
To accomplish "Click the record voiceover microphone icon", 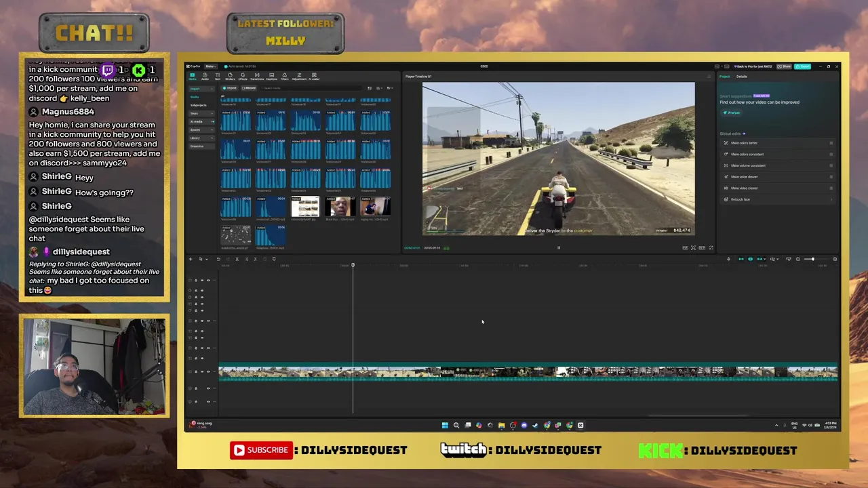I will [x=728, y=259].
